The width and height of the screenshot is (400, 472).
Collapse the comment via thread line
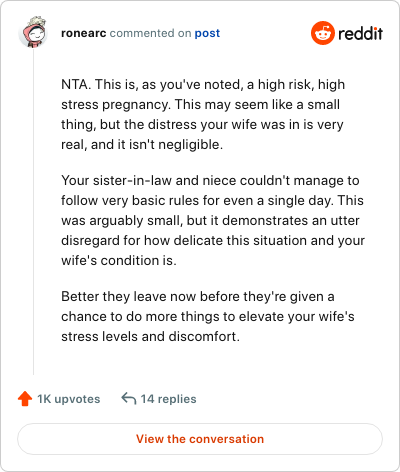pyautogui.click(x=33, y=212)
